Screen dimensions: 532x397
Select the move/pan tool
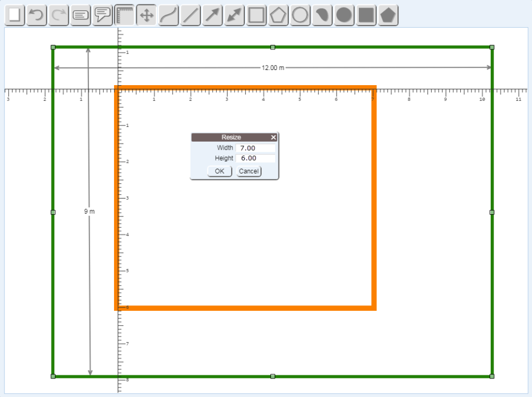pyautogui.click(x=147, y=15)
